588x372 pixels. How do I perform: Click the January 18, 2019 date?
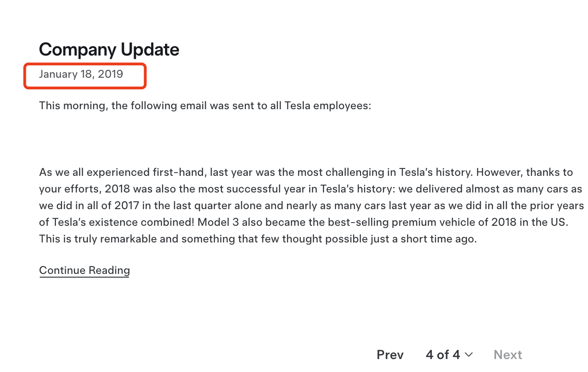(81, 74)
